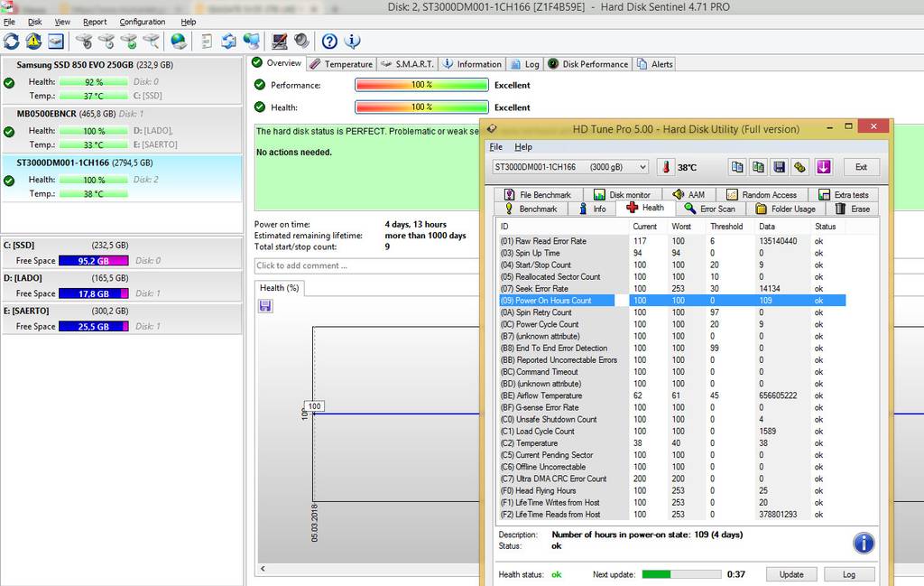
Task: Click the Exit button in HD Tune
Action: tap(861, 167)
